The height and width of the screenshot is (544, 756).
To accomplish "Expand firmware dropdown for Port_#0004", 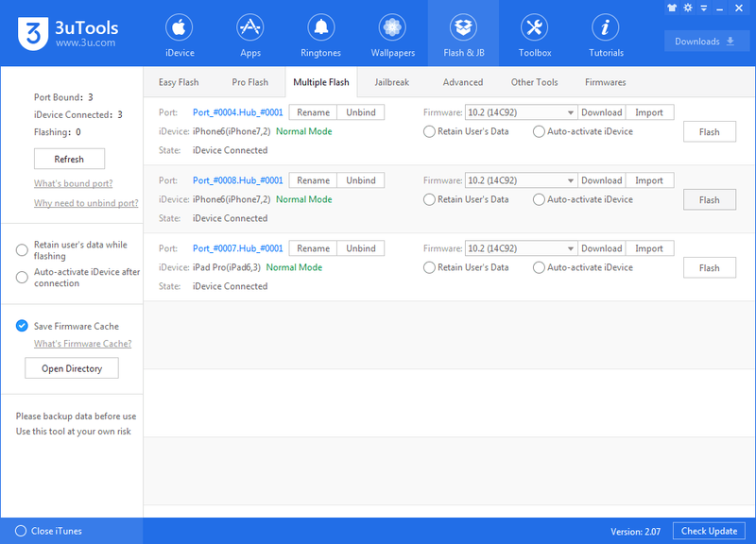I will coord(571,112).
